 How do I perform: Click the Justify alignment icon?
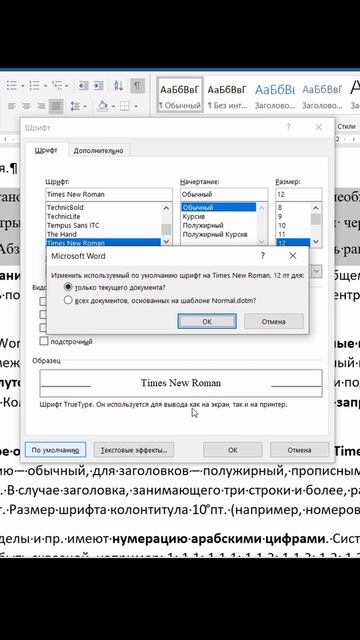[56, 107]
